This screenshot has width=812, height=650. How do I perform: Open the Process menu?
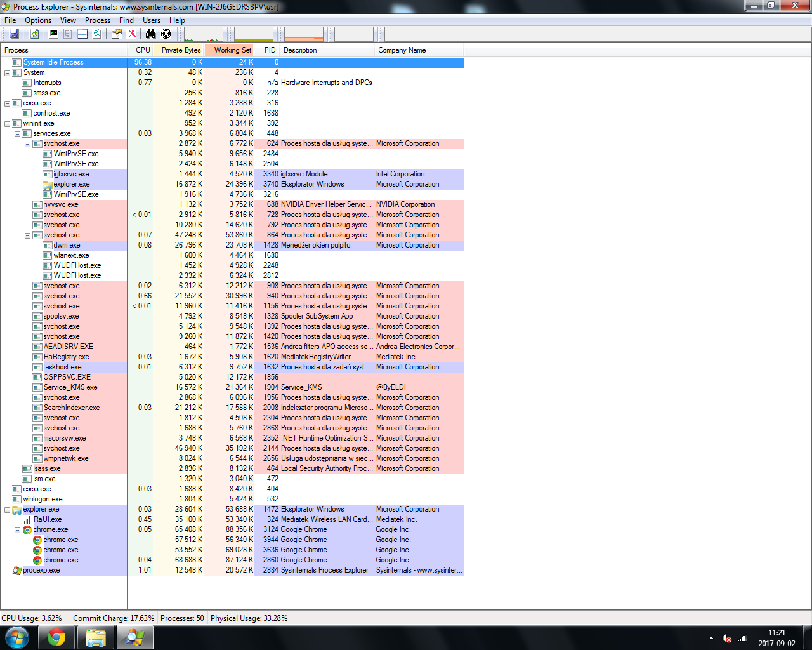[x=98, y=20]
